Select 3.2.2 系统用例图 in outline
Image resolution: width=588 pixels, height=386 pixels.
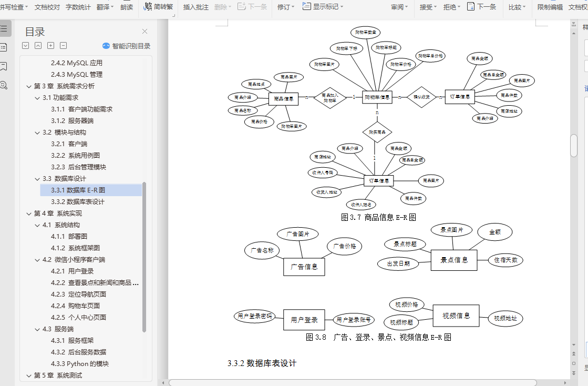pos(75,155)
